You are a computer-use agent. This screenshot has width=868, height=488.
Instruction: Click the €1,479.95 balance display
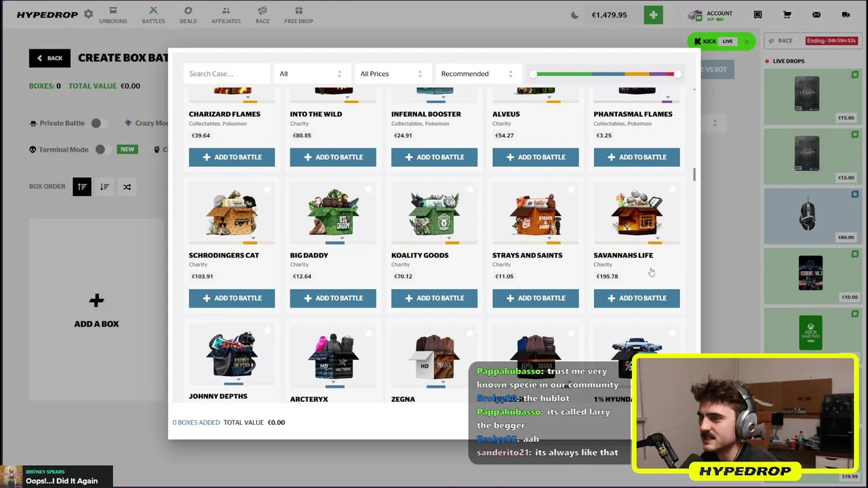click(610, 15)
